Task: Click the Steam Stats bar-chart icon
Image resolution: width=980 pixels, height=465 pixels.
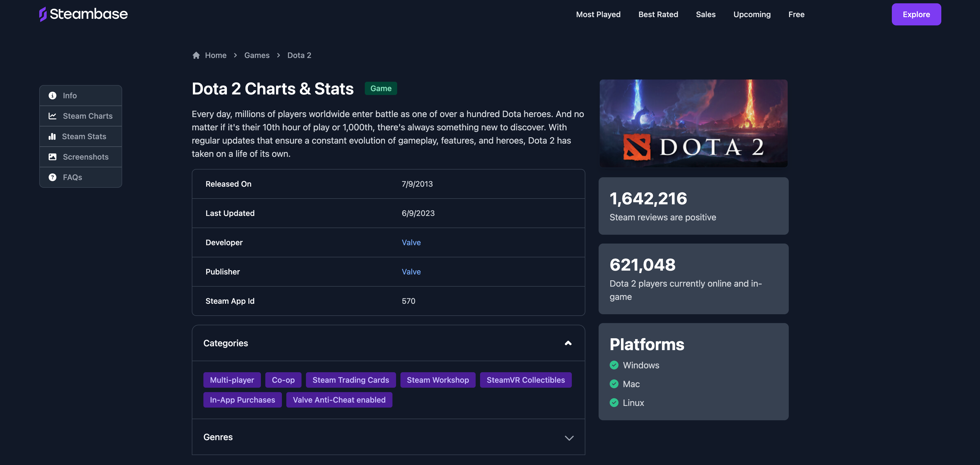Action: [x=52, y=136]
